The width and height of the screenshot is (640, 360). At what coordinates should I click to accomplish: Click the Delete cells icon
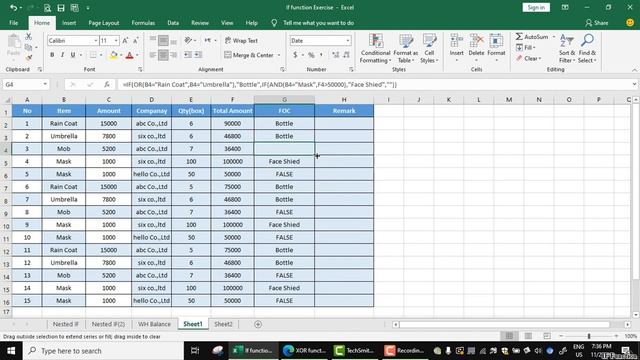point(476,41)
